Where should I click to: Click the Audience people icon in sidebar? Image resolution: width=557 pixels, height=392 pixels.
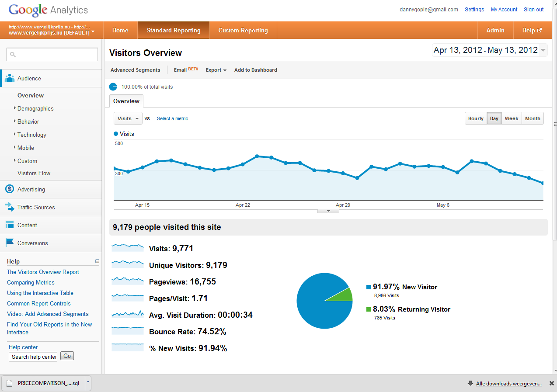tap(10, 78)
